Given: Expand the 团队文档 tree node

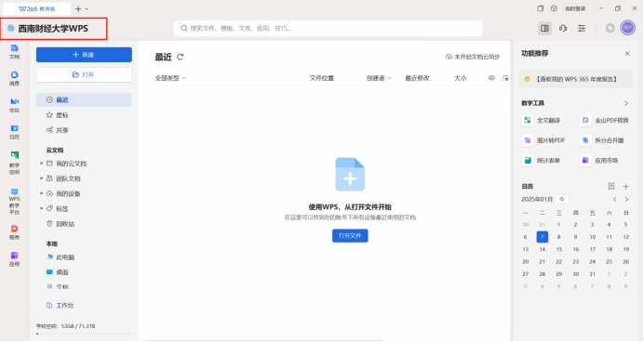Looking at the screenshot, I should [x=42, y=178].
